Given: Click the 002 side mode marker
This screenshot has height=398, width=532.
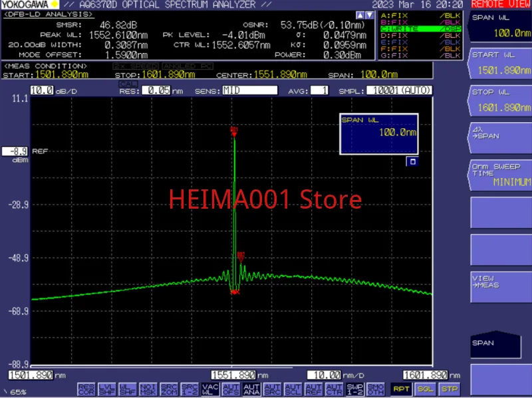Looking at the screenshot, I should [241, 256].
